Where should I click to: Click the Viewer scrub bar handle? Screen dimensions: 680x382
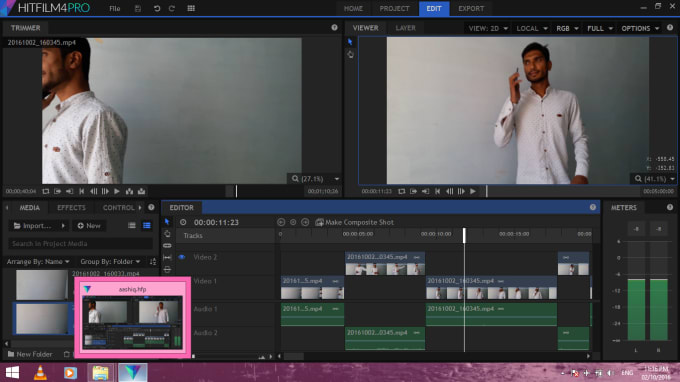(487, 191)
